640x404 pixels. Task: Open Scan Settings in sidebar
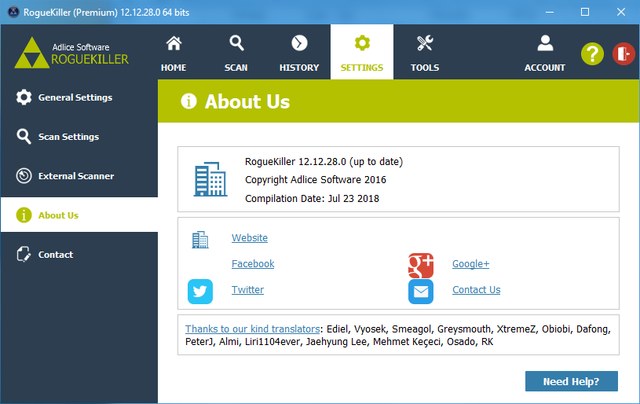coord(68,137)
